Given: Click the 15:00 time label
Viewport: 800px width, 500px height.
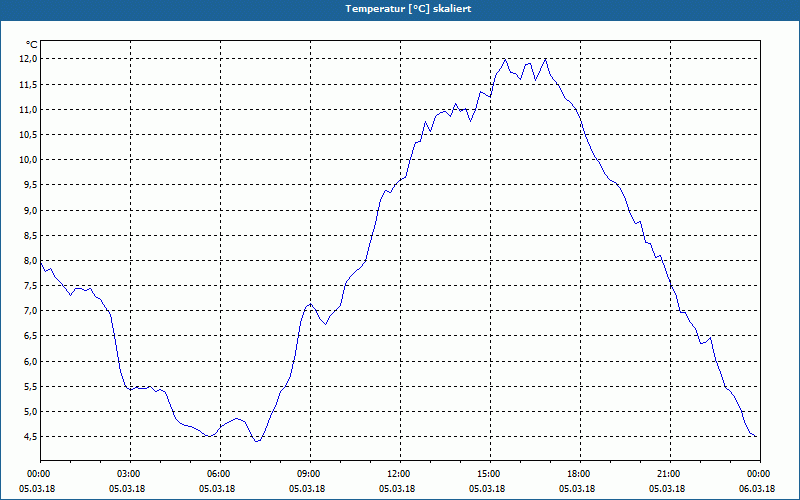Looking at the screenshot, I should click(490, 474).
